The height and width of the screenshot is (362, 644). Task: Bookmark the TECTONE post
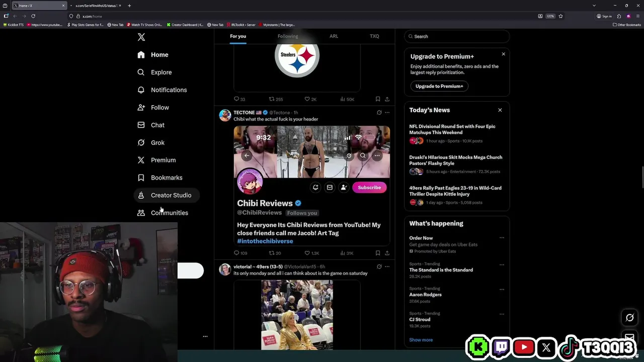click(x=378, y=253)
